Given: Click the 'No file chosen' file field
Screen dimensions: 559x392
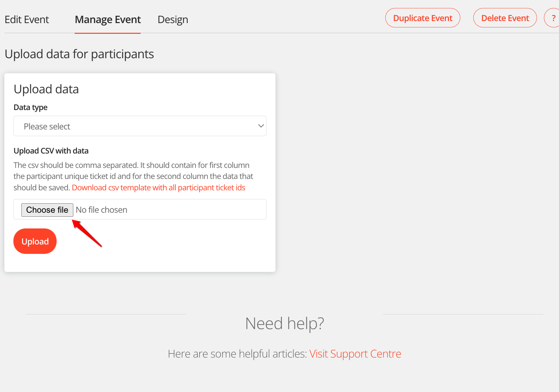Looking at the screenshot, I should tap(101, 210).
